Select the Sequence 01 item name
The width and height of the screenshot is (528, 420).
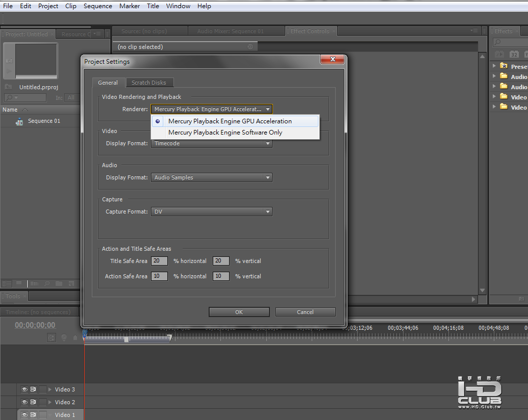(44, 121)
